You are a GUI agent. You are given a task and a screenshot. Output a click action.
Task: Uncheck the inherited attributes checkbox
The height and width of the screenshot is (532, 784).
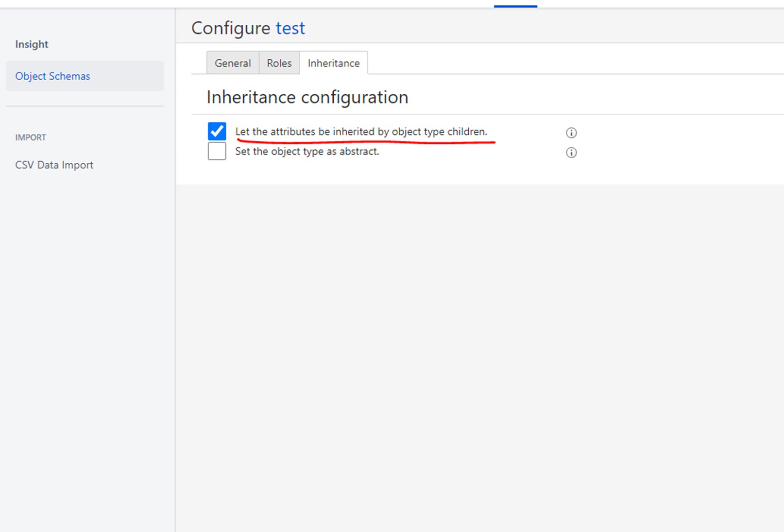217,131
